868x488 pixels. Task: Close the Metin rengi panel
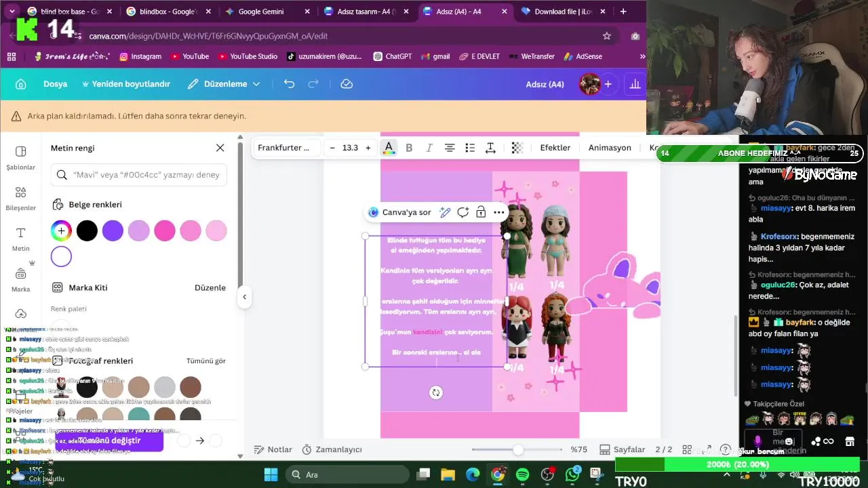(220, 148)
